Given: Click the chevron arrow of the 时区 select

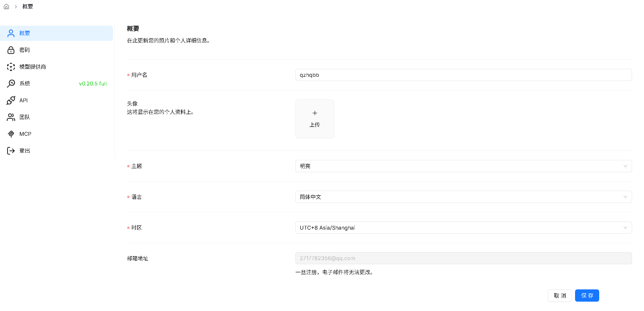Looking at the screenshot, I should pos(625,228).
